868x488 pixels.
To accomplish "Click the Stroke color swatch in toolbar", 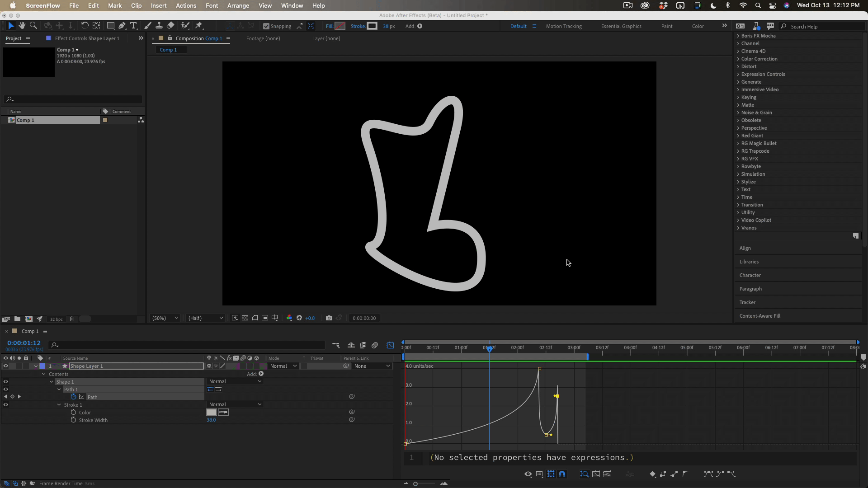I will click(x=372, y=26).
